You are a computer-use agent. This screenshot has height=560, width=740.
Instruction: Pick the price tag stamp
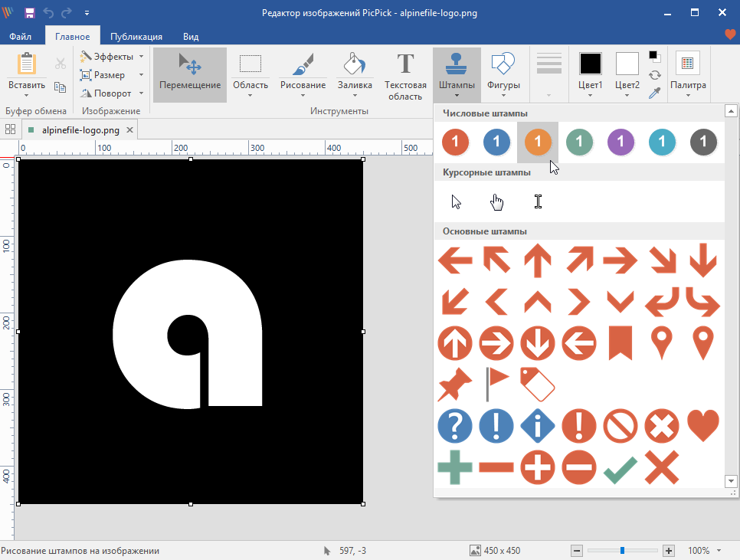tap(537, 384)
